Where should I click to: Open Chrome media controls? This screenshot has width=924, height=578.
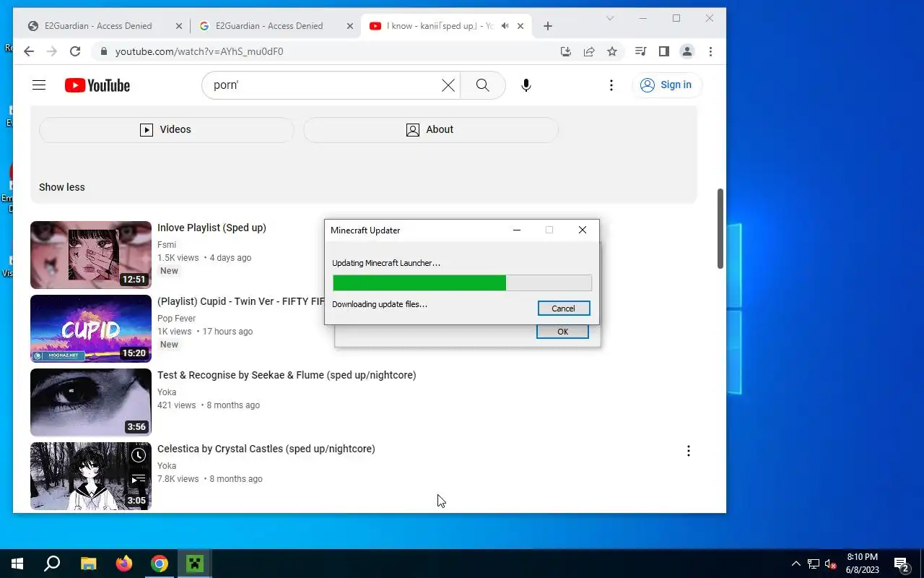pos(640,51)
